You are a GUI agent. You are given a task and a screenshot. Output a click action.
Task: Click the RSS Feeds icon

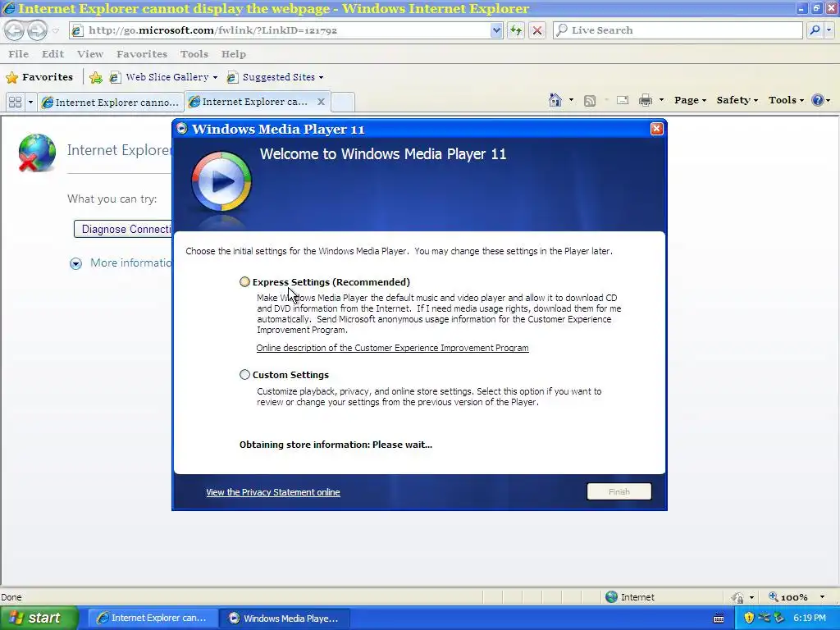[590, 101]
